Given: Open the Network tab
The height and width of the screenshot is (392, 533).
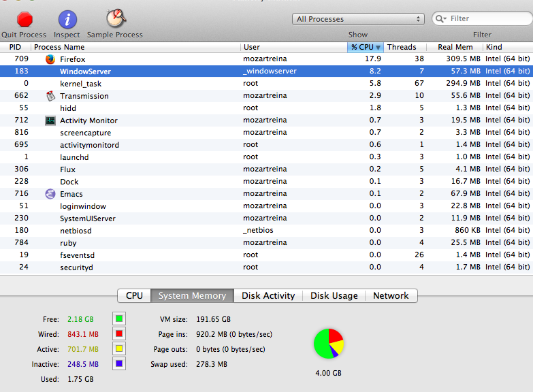Looking at the screenshot, I should (391, 295).
